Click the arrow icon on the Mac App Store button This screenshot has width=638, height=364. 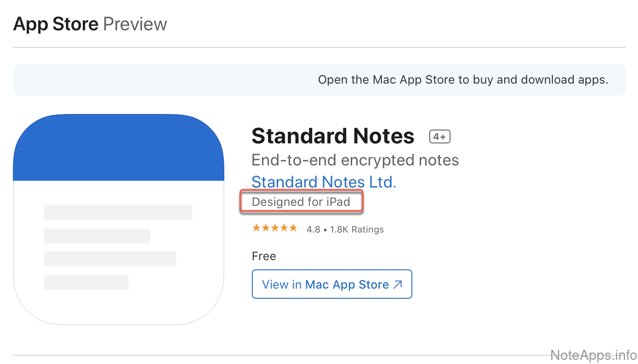[398, 284]
